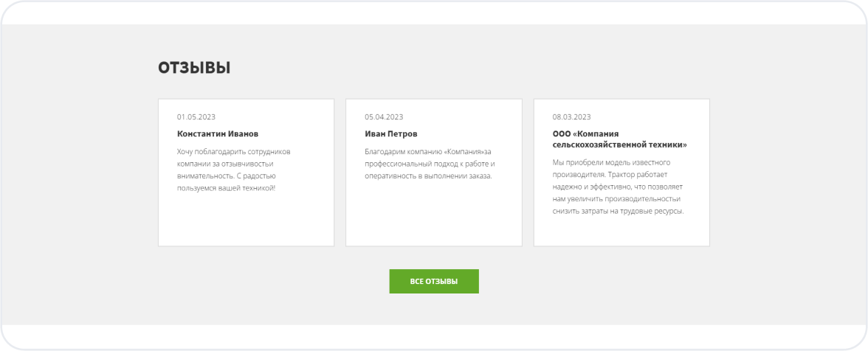
Task: Click empty area below Константин Иванов's review text
Action: (246, 220)
